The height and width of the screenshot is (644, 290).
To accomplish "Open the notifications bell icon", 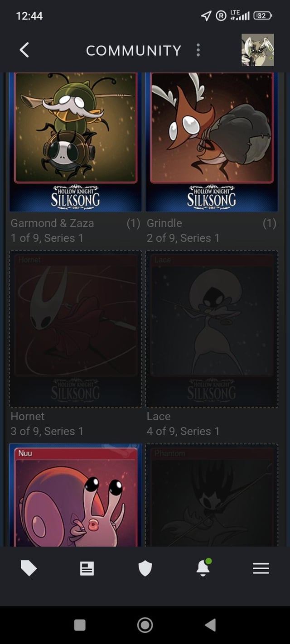I will 203,567.
